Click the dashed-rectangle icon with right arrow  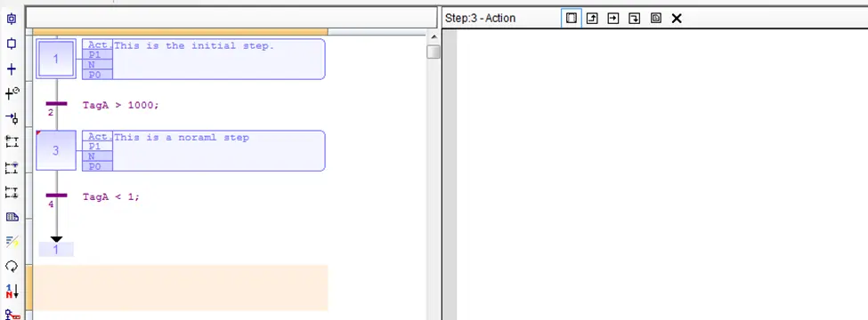[x=12, y=192]
